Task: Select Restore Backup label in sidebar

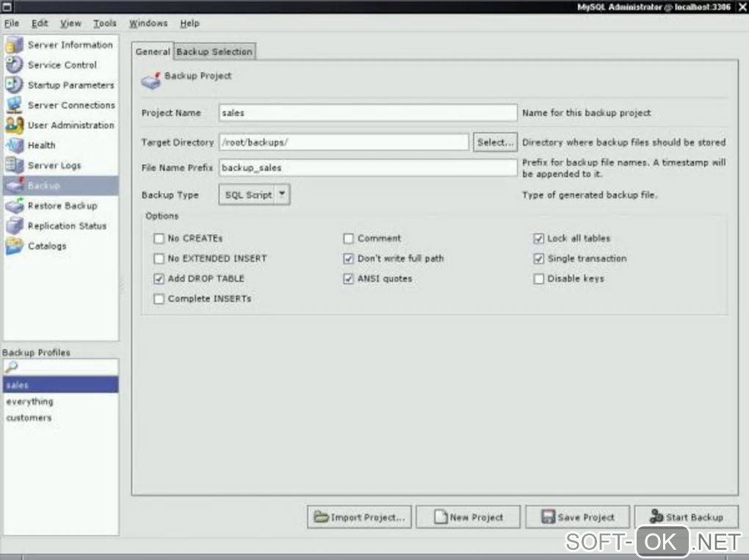Action: click(62, 206)
